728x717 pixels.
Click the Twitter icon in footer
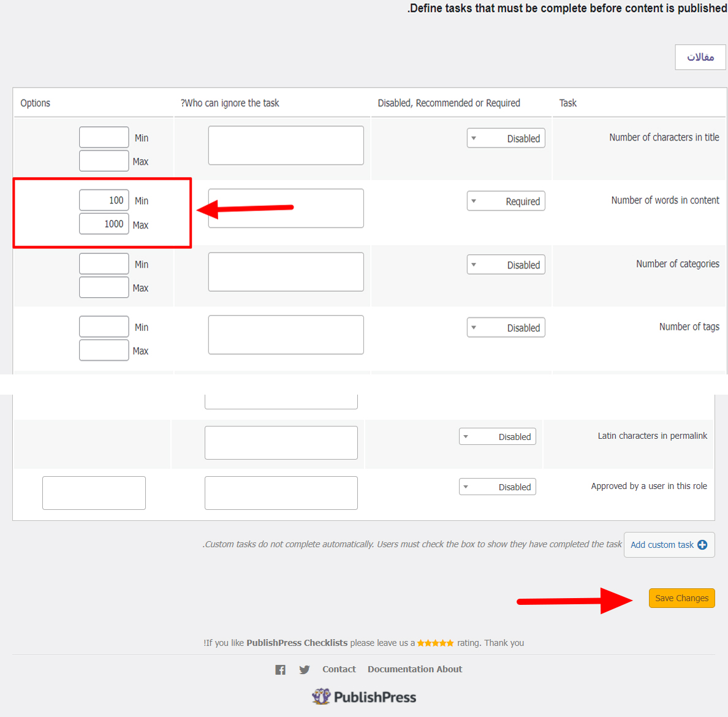pyautogui.click(x=304, y=670)
